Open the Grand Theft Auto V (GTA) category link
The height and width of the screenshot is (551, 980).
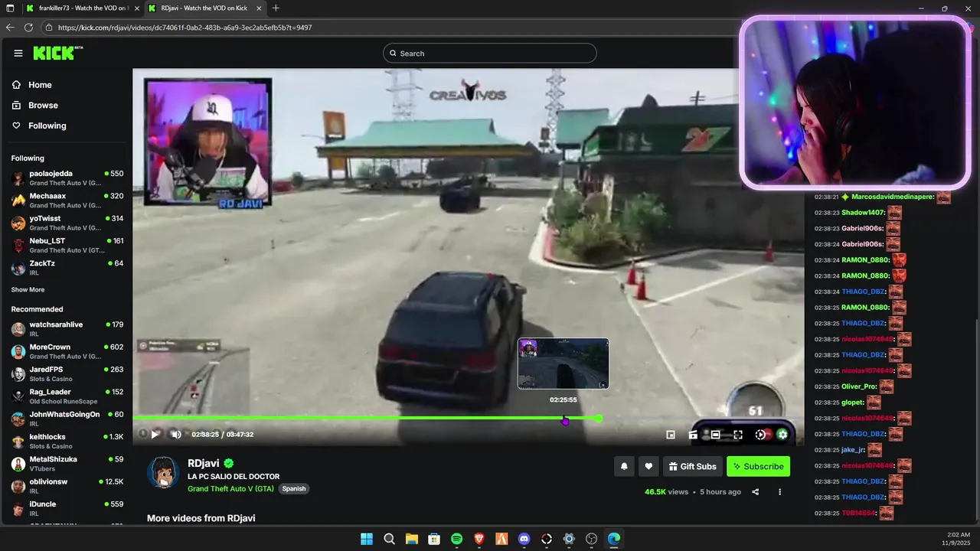click(230, 488)
